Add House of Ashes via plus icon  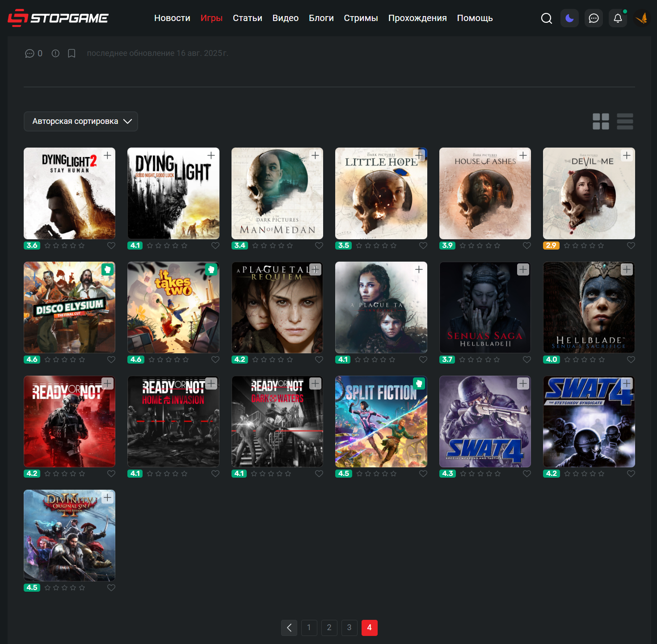pyautogui.click(x=523, y=155)
